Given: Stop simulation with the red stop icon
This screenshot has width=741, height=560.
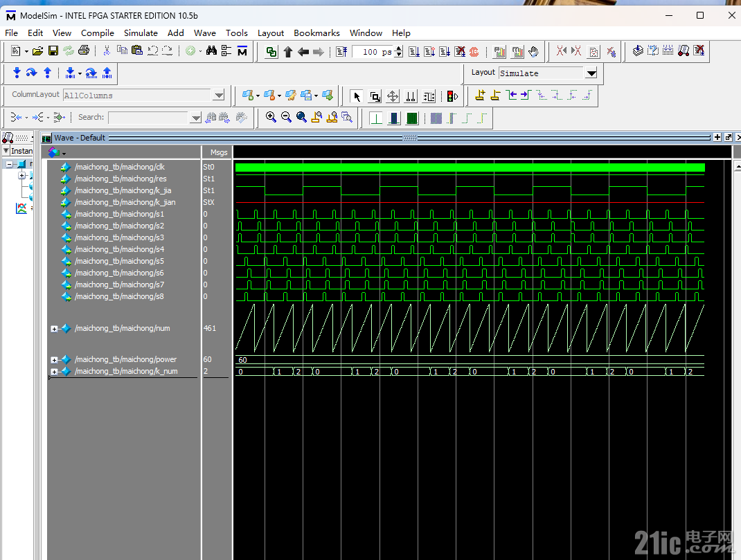Looking at the screenshot, I should click(x=474, y=51).
